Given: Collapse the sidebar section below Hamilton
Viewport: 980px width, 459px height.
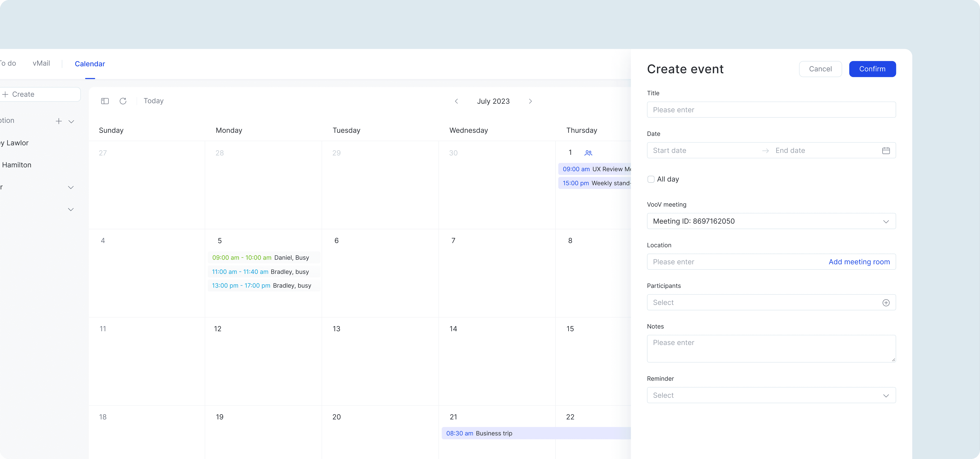Looking at the screenshot, I should point(71,187).
